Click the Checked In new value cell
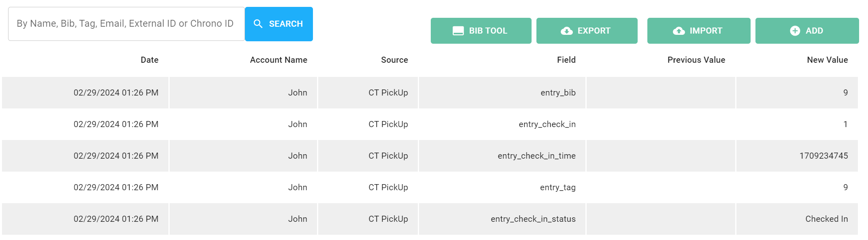 click(x=797, y=219)
